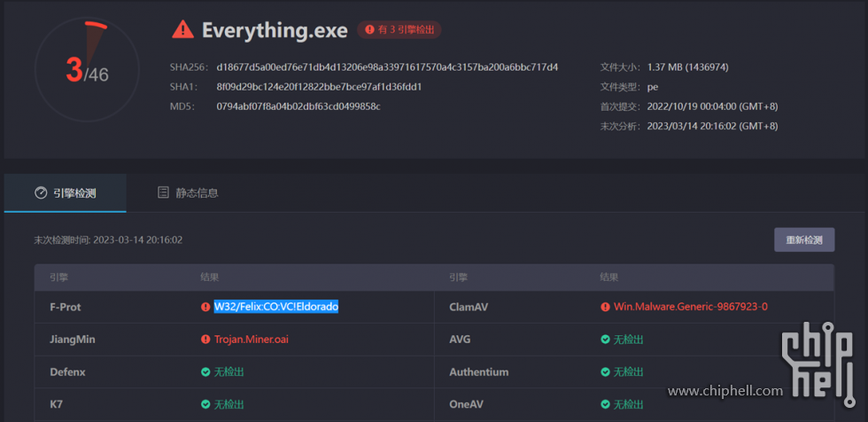
Task: Click the green check icon in the Defenx row
Action: point(205,372)
